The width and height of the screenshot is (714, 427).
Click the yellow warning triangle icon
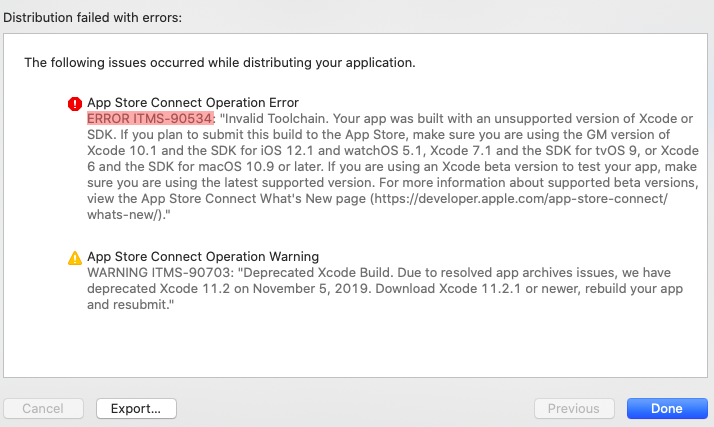pos(75,258)
